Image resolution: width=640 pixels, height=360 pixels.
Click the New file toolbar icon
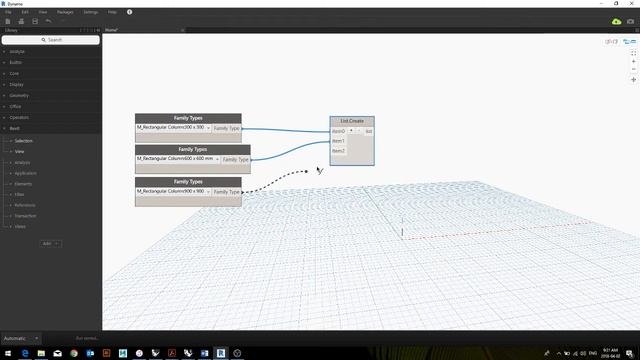coord(8,21)
